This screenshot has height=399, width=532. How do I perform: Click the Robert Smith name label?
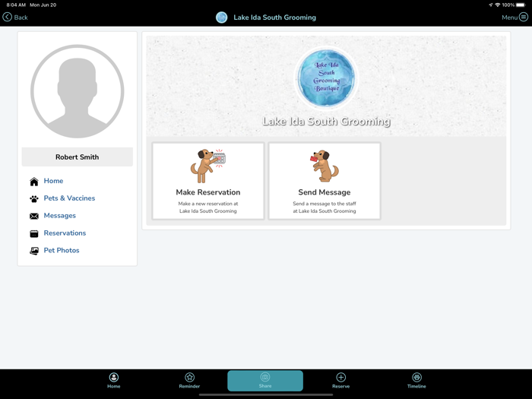(78, 157)
